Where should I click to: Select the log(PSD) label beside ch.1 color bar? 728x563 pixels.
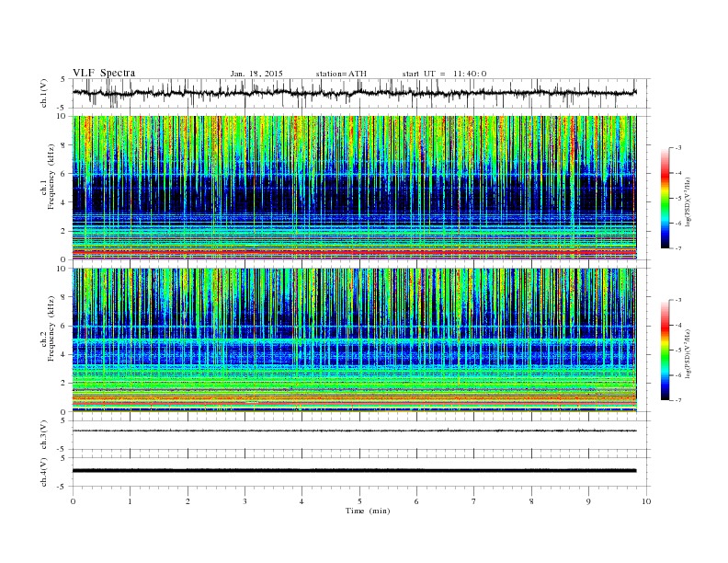688,202
